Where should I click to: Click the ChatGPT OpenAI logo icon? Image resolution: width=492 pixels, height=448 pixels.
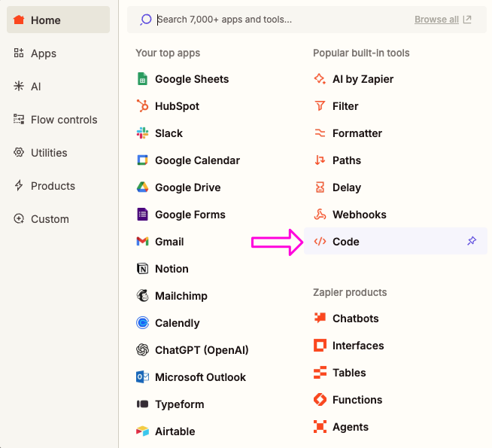pyautogui.click(x=142, y=349)
